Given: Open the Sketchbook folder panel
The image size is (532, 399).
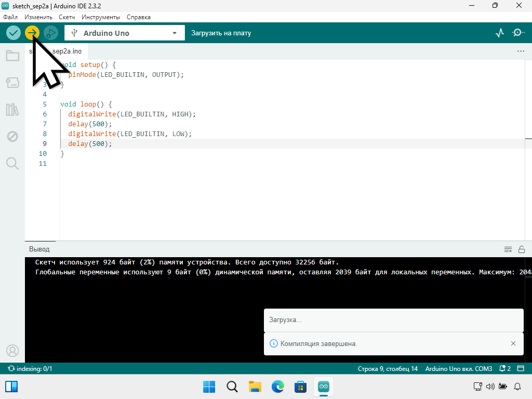Looking at the screenshot, I should coord(12,56).
